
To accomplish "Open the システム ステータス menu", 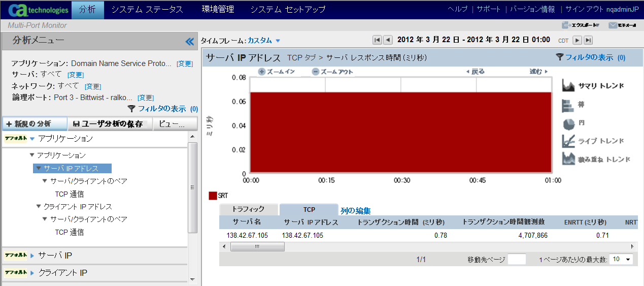I will (147, 10).
